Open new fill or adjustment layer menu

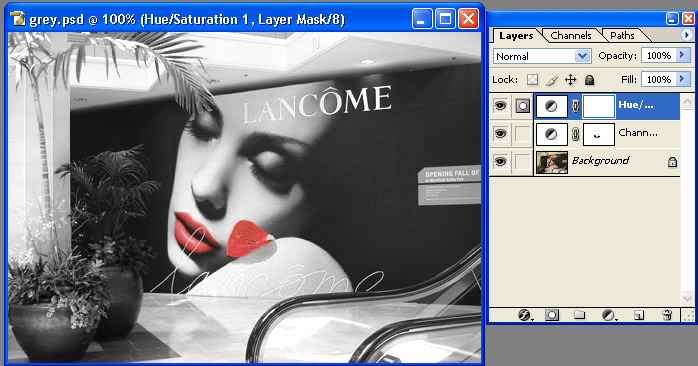tap(609, 315)
